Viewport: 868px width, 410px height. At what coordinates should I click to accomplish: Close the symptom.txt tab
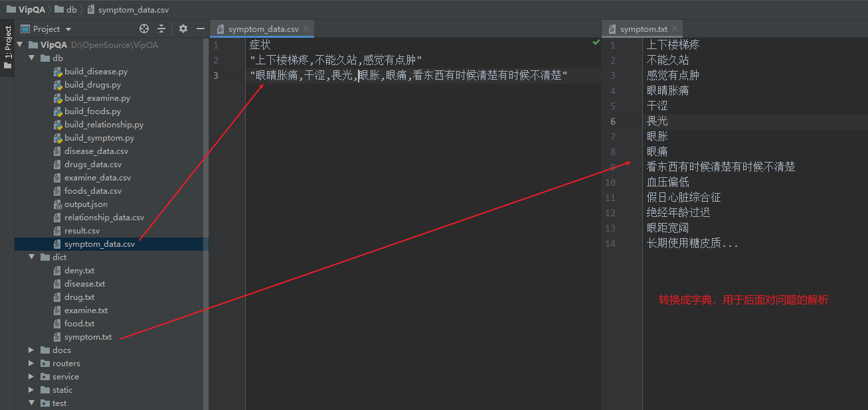(x=675, y=29)
